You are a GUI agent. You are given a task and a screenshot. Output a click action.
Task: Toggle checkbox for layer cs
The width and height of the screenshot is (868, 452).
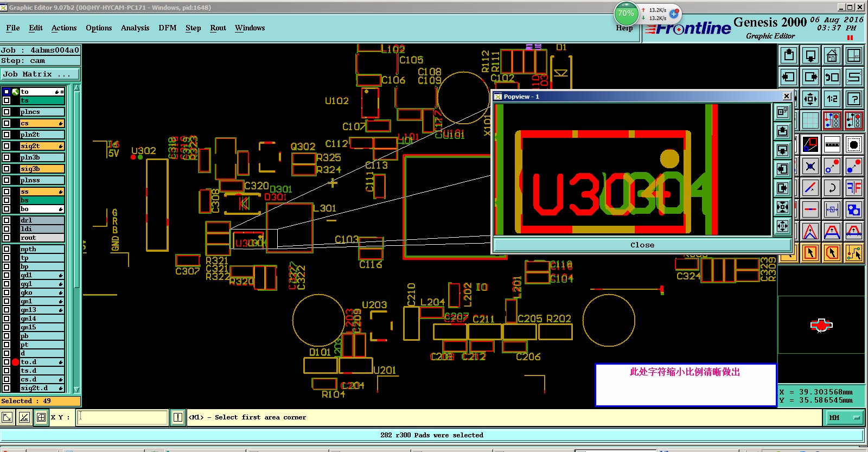pos(7,123)
